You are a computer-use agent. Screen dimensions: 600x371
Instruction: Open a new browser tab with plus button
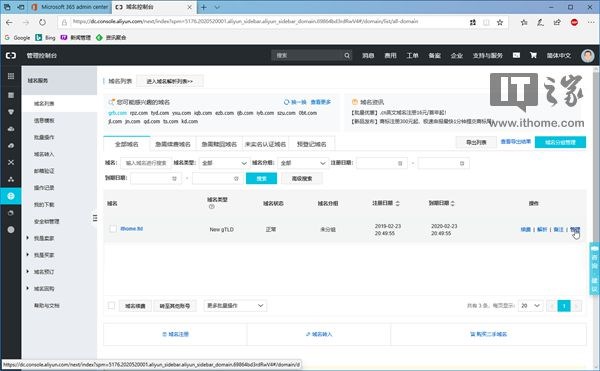click(x=204, y=7)
